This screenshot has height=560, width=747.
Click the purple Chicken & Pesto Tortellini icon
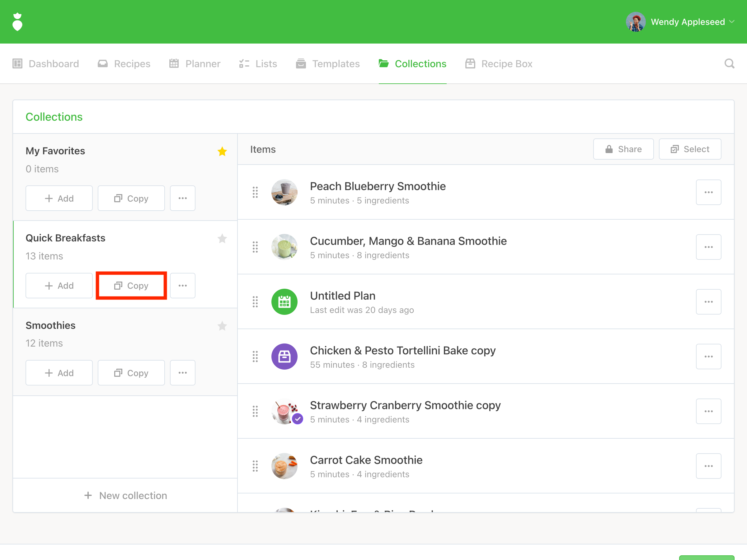(284, 357)
